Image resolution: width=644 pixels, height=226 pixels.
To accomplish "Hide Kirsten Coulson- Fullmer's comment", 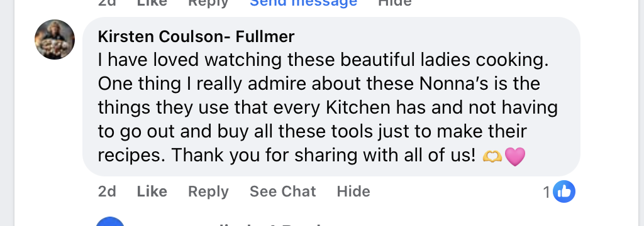I will pos(353,191).
